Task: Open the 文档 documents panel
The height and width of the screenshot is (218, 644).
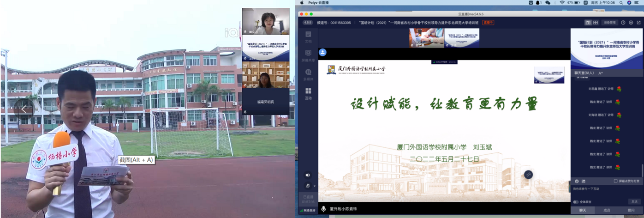Action: coord(308,36)
